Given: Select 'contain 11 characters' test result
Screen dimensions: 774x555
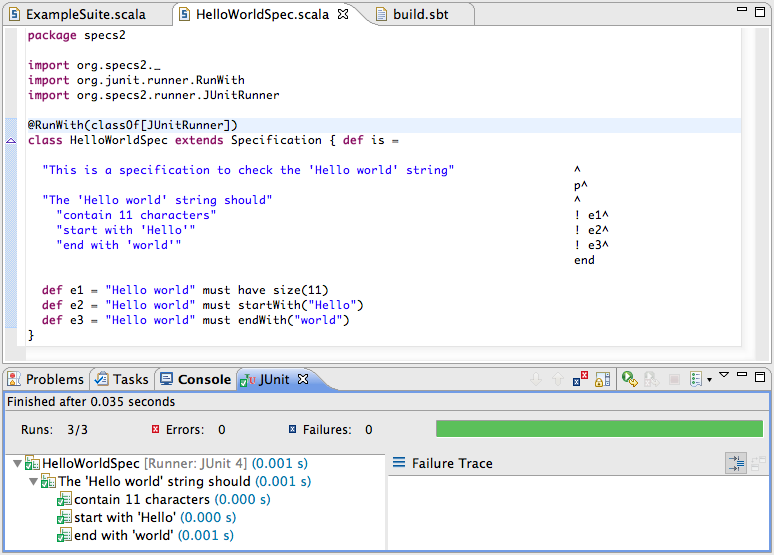Looking at the screenshot, I should point(142,499).
